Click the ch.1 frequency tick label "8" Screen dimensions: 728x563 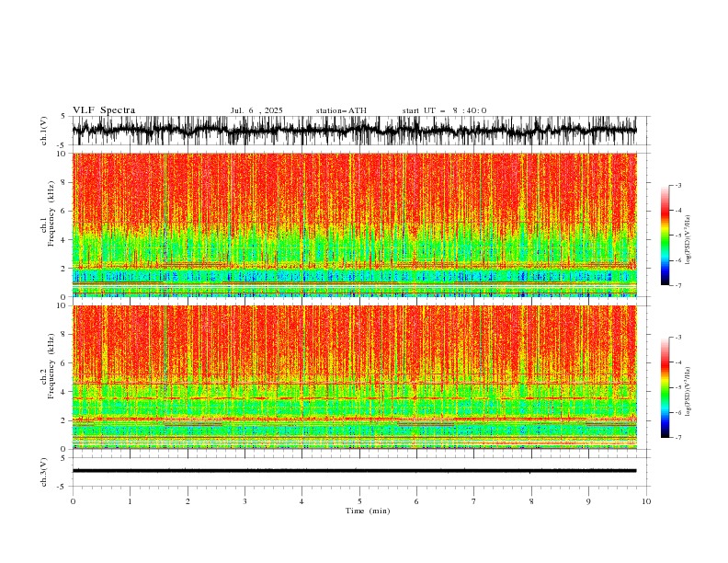pyautogui.click(x=63, y=182)
